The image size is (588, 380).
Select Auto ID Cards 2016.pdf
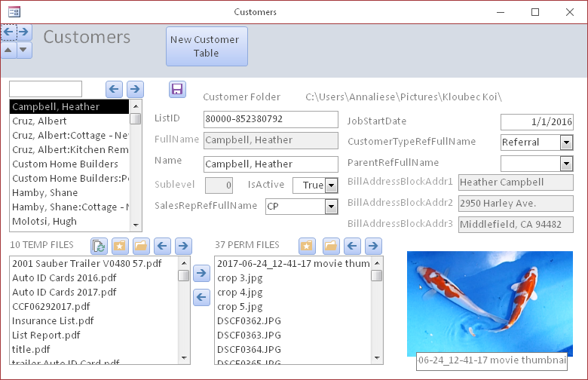pos(94,278)
